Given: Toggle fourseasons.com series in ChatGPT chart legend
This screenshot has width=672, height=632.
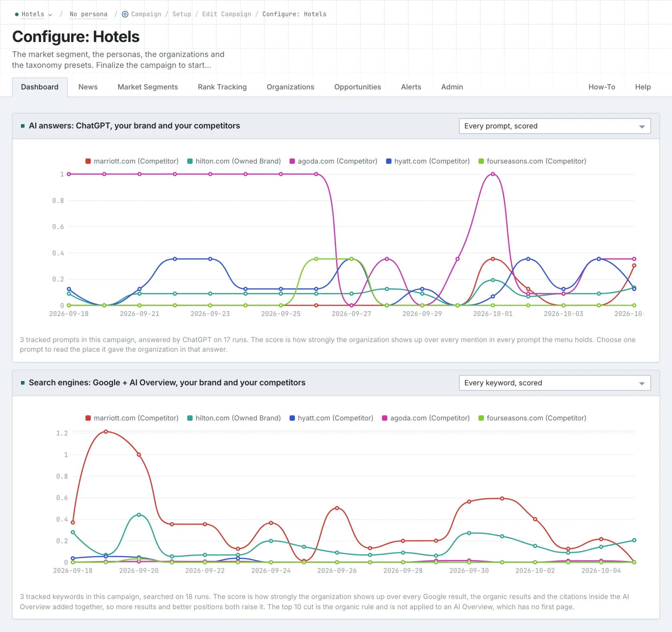Looking at the screenshot, I should pos(532,161).
